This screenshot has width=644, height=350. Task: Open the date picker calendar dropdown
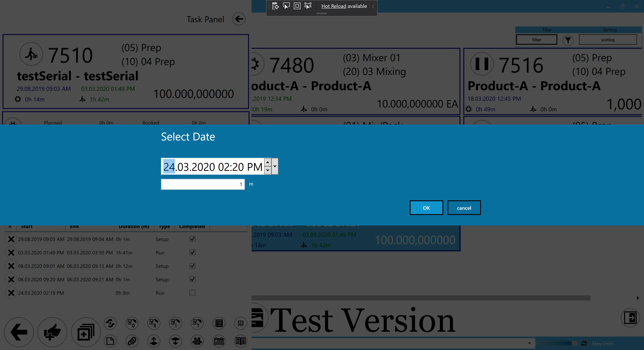275,166
